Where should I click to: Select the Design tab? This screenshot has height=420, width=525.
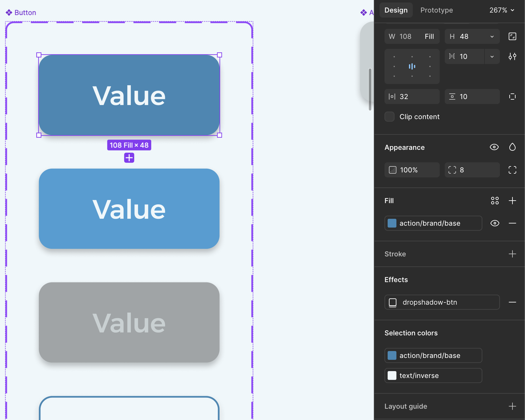pyautogui.click(x=396, y=10)
